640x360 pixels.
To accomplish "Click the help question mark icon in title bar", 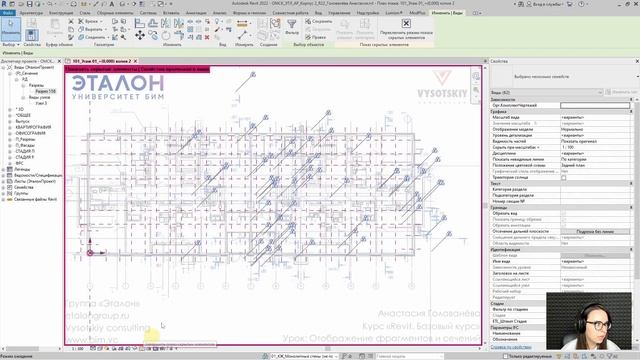I will click(581, 4).
